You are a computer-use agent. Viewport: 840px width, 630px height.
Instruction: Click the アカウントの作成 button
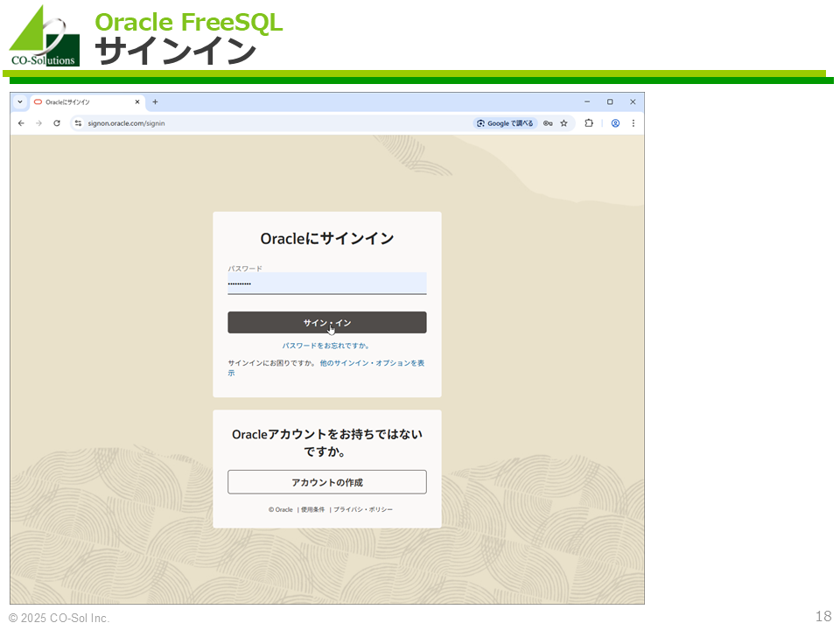coord(326,482)
